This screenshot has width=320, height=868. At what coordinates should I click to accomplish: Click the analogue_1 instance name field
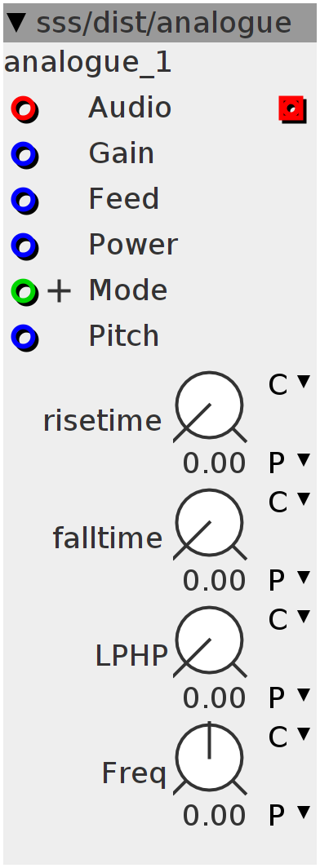(88, 64)
